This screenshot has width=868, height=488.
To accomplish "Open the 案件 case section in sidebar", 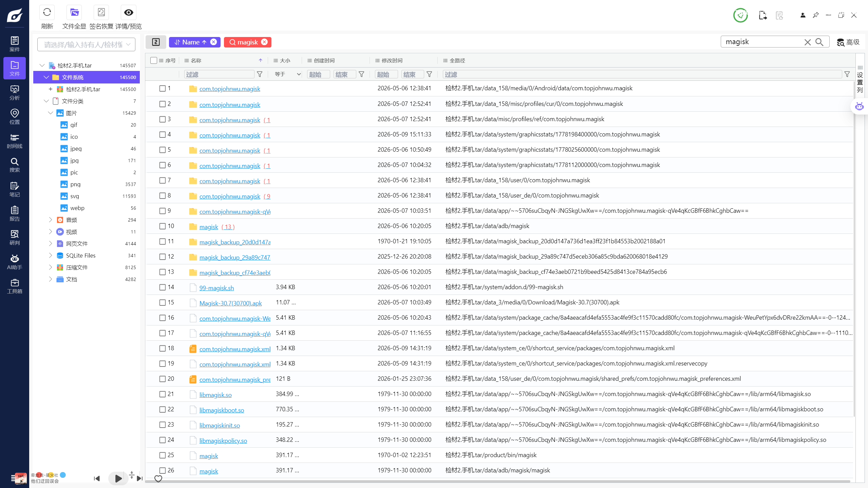I will [x=15, y=44].
